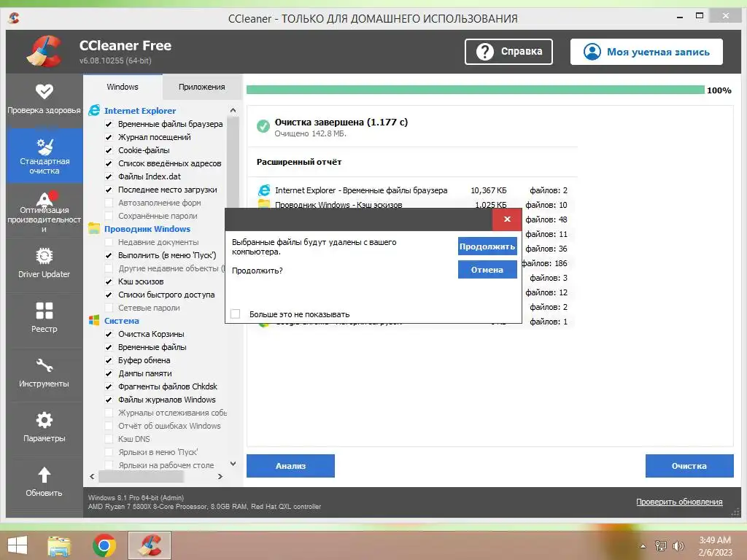Viewport: 747px width, 560px height.
Task: Toggle Дампы памяти checkbox
Action: 109,373
